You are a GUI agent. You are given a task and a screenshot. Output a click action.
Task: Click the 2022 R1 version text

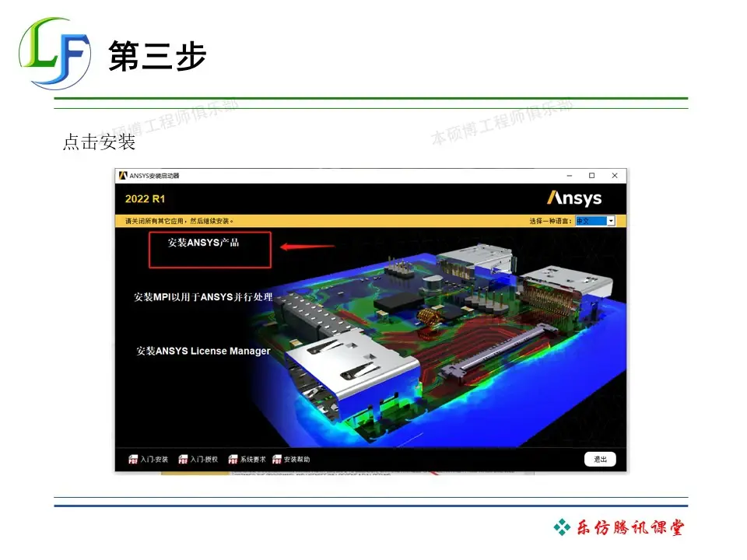pos(145,199)
